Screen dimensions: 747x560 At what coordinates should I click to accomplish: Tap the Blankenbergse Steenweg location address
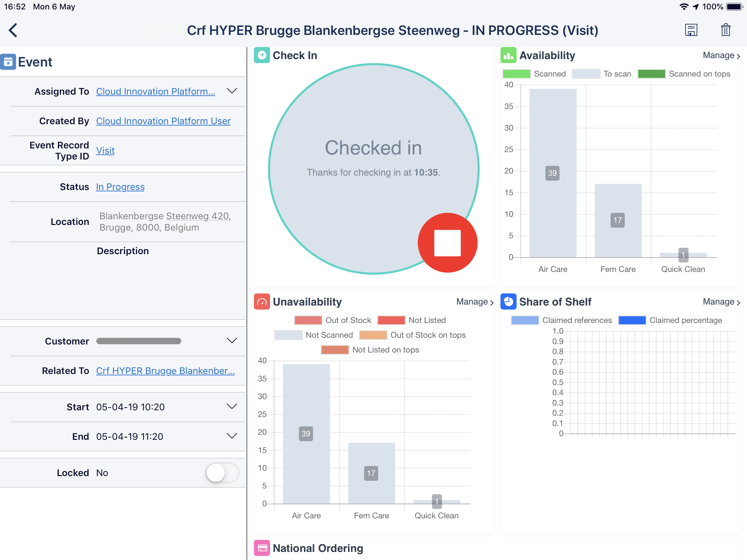pos(165,222)
